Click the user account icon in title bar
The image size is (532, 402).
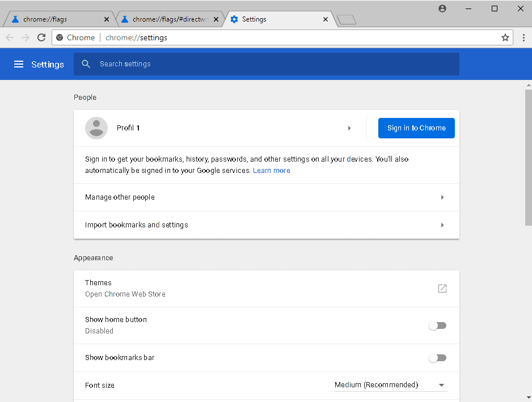click(x=442, y=9)
